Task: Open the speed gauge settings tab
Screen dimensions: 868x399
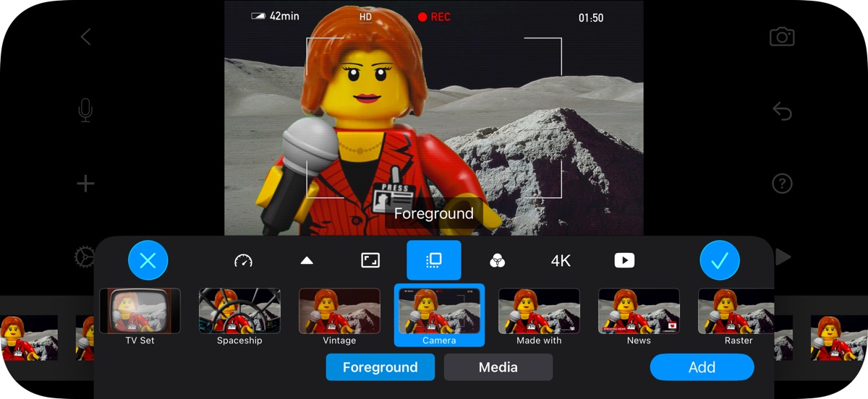Action: click(243, 261)
